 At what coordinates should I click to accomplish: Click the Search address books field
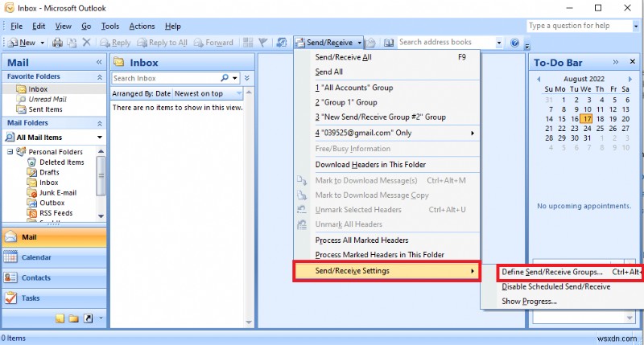[446, 43]
